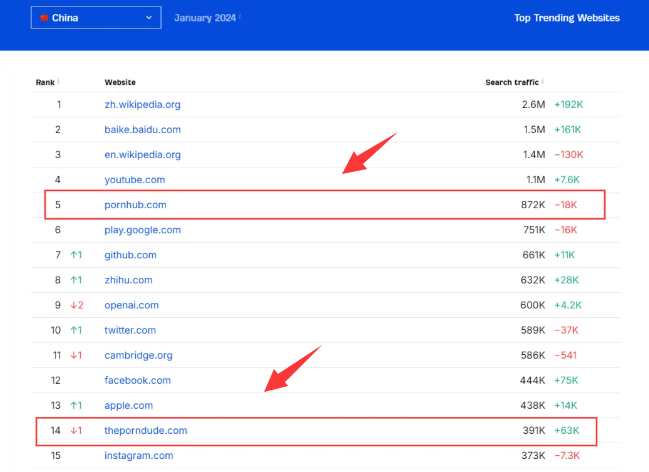Click rank number 1 in the table
This screenshot has width=649, height=472.
pyautogui.click(x=59, y=104)
